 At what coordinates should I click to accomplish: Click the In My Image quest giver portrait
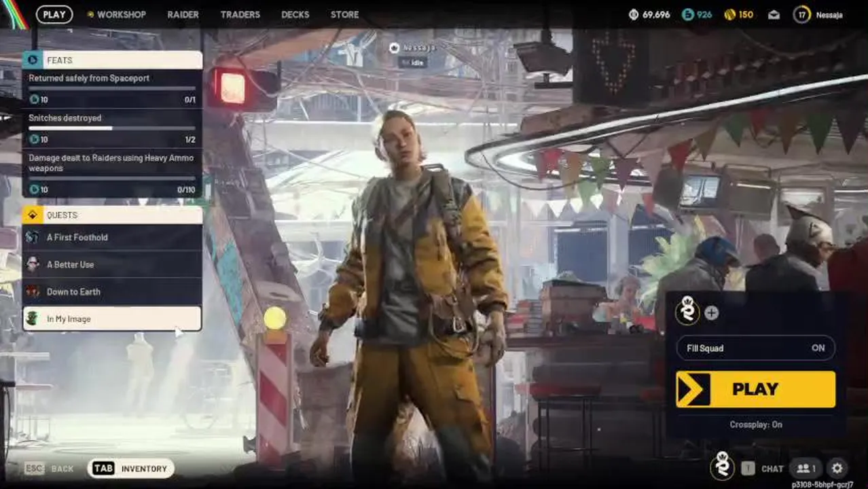click(x=33, y=319)
